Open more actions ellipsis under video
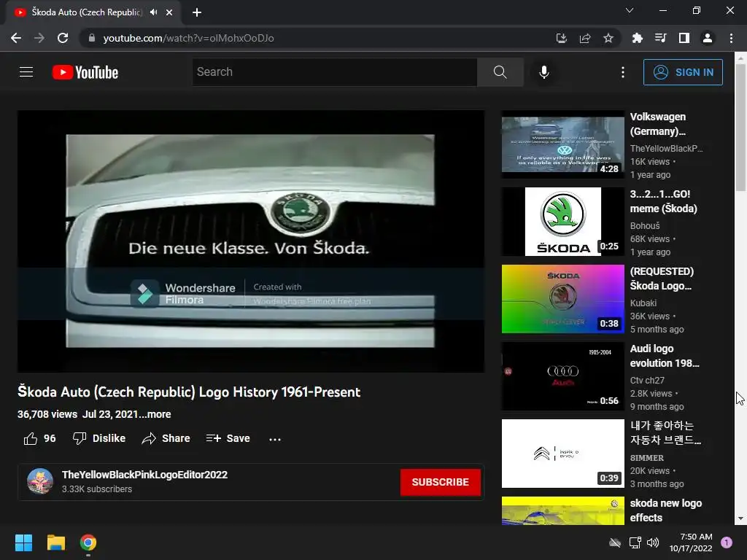 pos(275,439)
